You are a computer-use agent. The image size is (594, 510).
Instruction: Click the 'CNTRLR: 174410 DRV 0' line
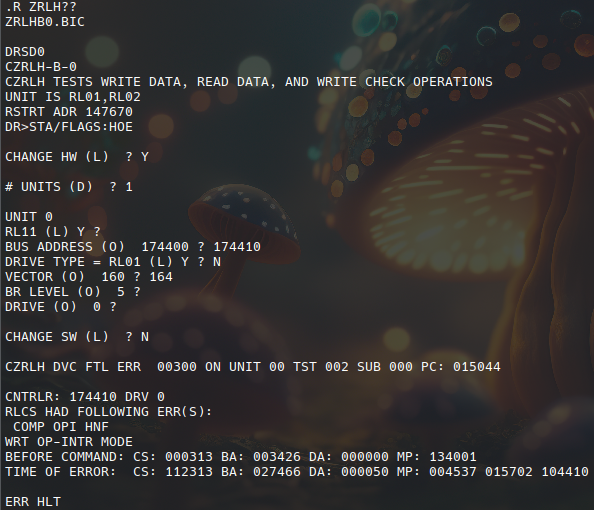85,397
